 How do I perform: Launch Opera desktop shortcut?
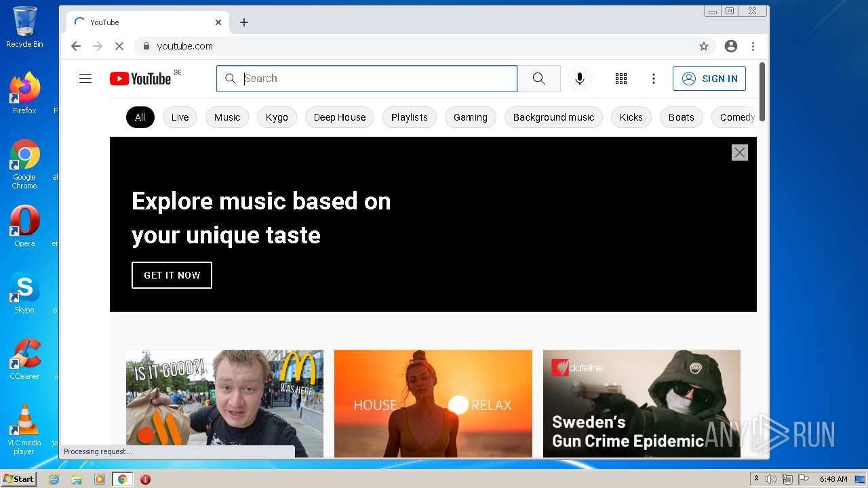(24, 226)
